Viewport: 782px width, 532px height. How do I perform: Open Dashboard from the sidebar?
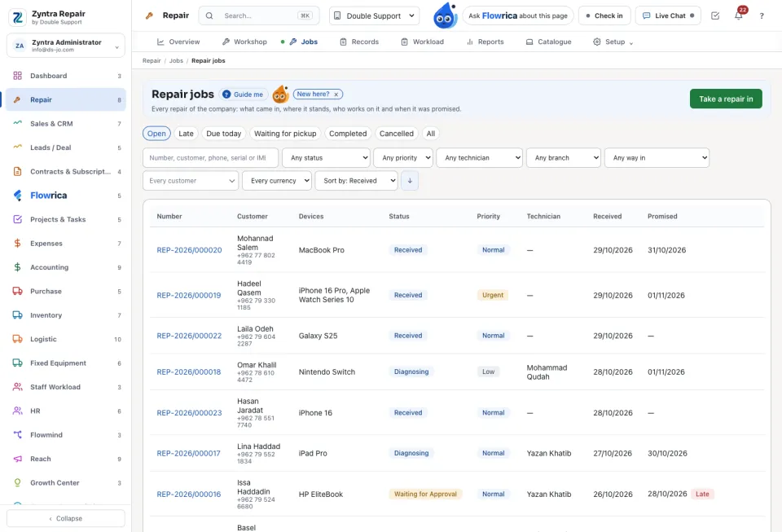pyautogui.click(x=66, y=76)
